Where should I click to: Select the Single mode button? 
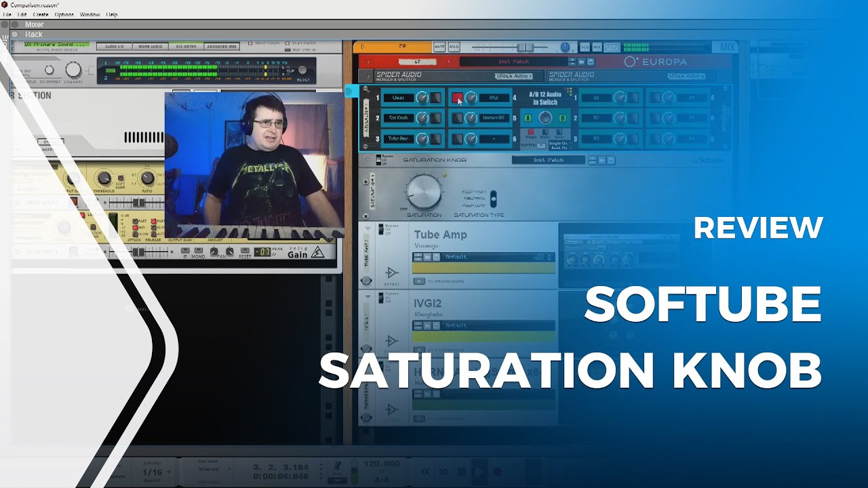pyautogui.click(x=531, y=133)
